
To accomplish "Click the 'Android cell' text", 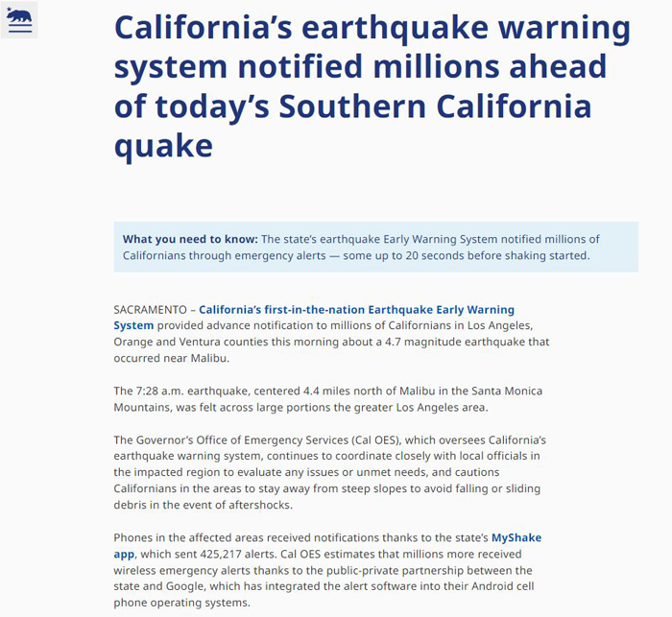I will pos(503,586).
